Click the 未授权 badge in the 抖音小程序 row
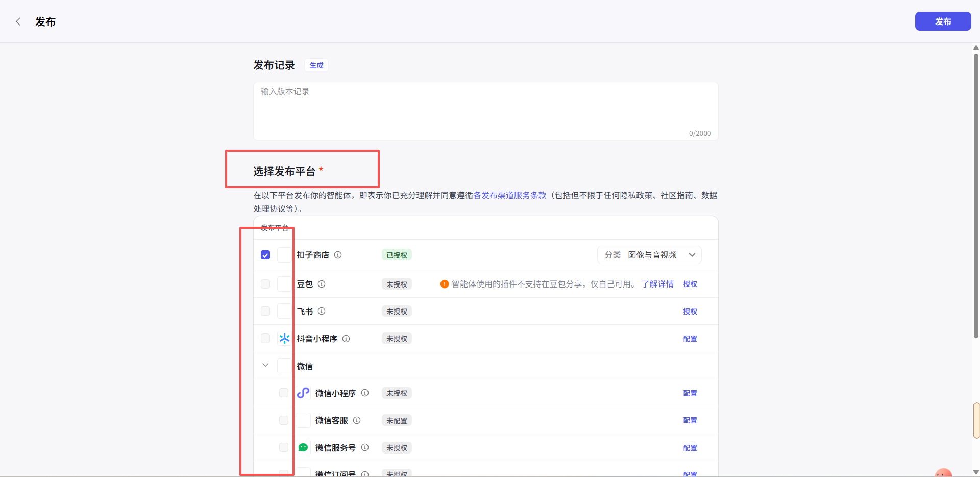 coord(397,338)
